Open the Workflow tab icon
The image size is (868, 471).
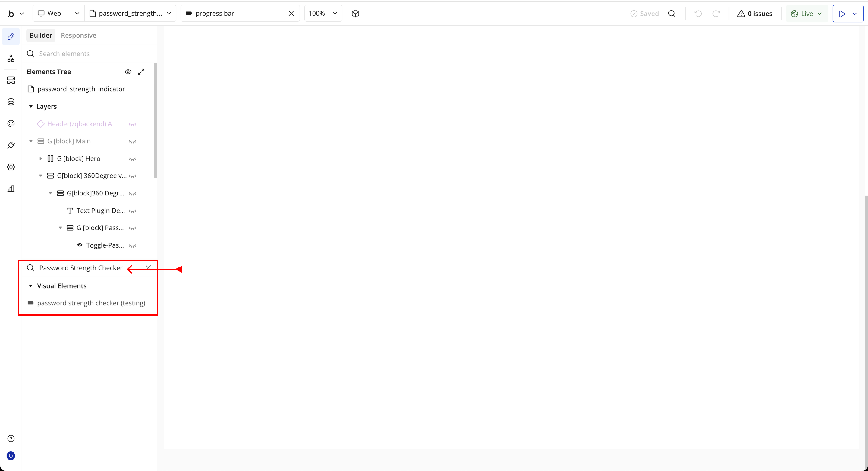[11, 58]
